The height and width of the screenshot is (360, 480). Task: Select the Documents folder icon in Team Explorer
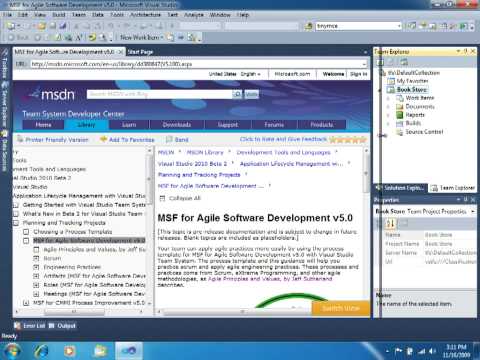400,107
